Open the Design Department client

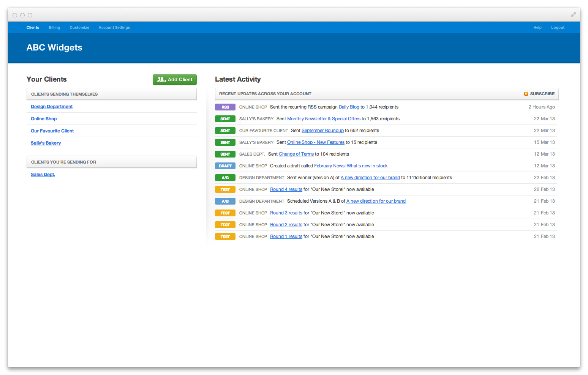52,107
